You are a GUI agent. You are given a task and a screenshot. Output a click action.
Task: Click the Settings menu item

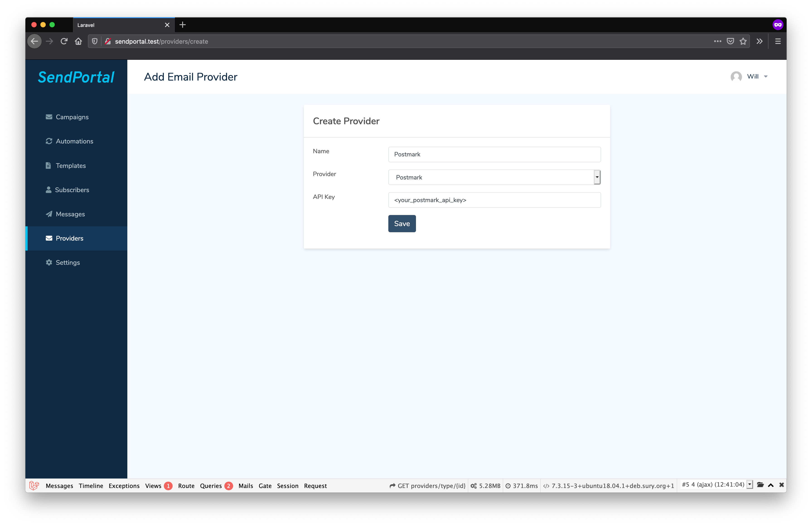(67, 262)
